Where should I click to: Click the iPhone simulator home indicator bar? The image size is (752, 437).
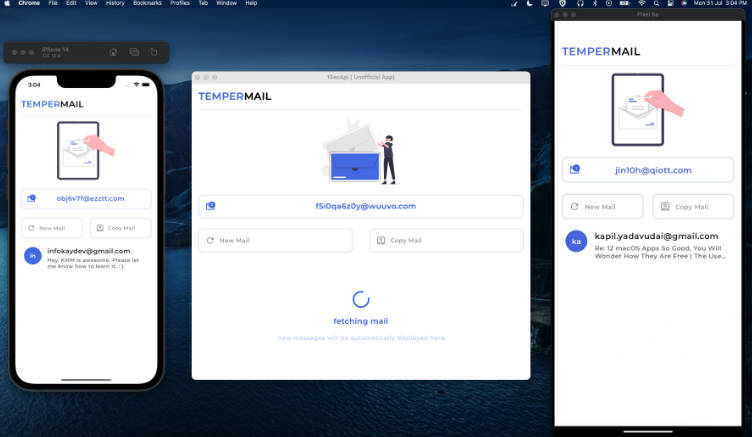point(86,380)
